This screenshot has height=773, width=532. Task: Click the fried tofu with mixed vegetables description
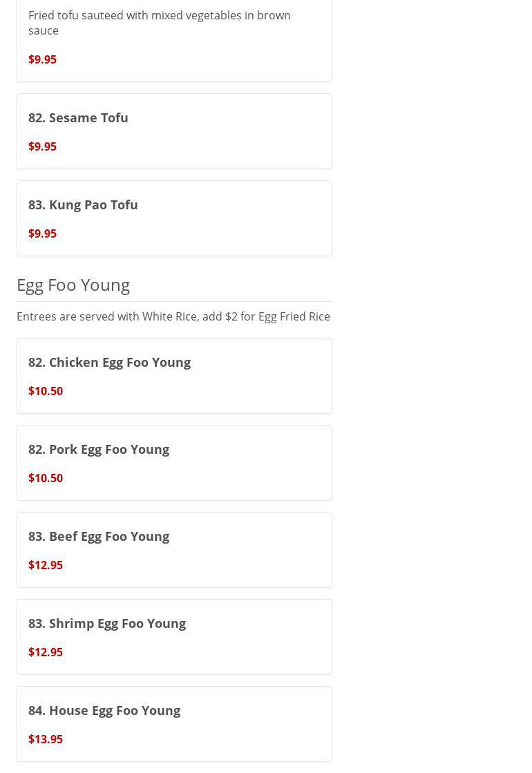pos(159,23)
